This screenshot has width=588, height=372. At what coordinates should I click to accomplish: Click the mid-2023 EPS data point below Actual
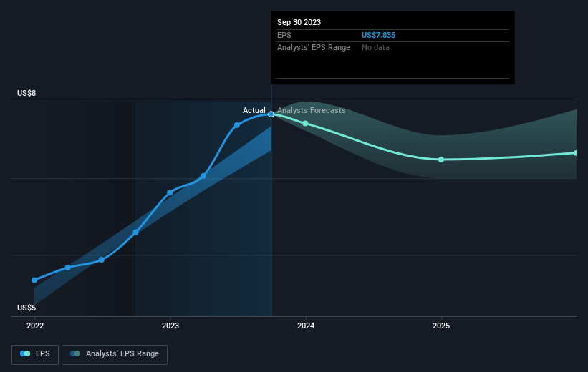pyautogui.click(x=237, y=125)
